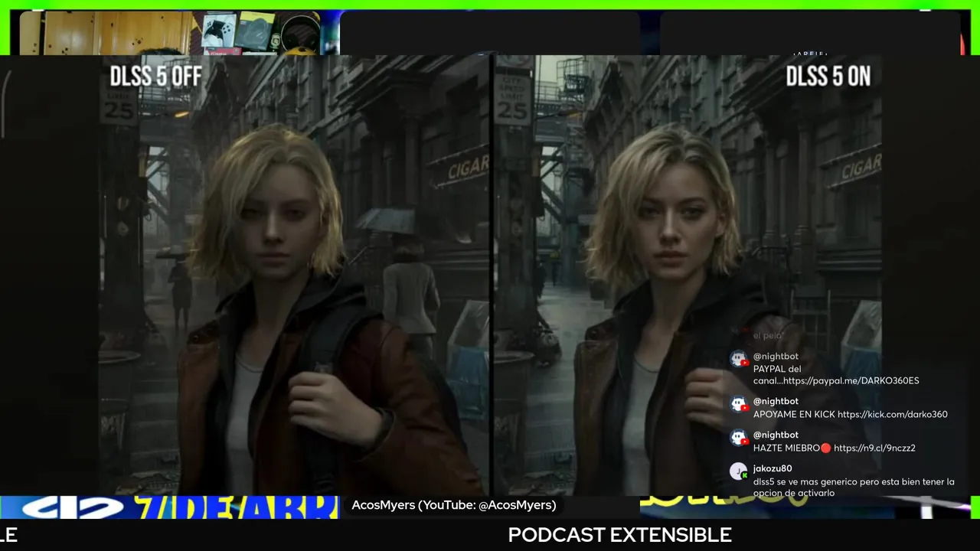Open the kick.com/darko360 link
Image resolution: width=980 pixels, height=551 pixels.
[x=892, y=414]
